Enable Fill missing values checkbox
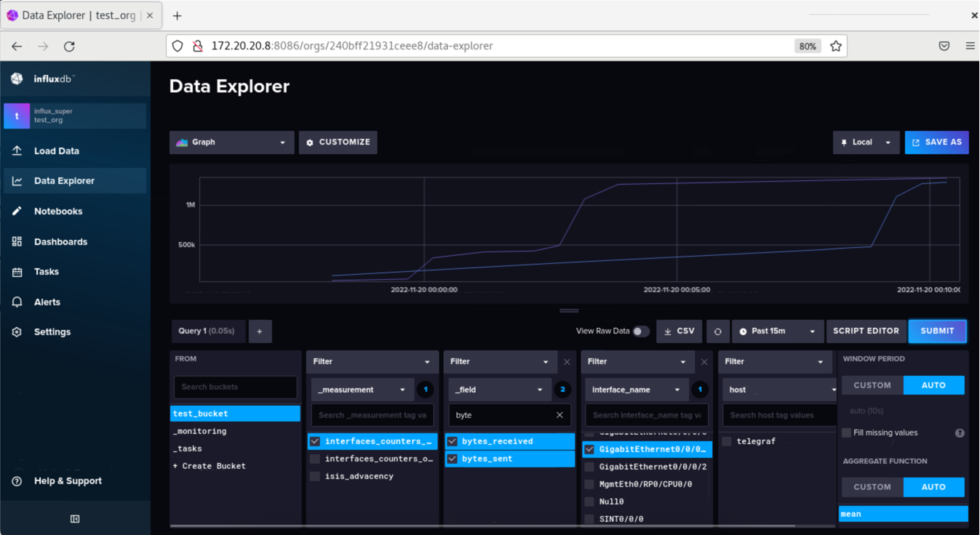 (x=846, y=433)
